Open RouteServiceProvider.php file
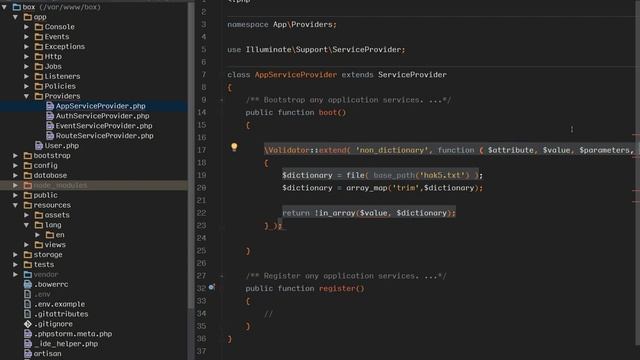The width and height of the screenshot is (640, 360). click(104, 136)
